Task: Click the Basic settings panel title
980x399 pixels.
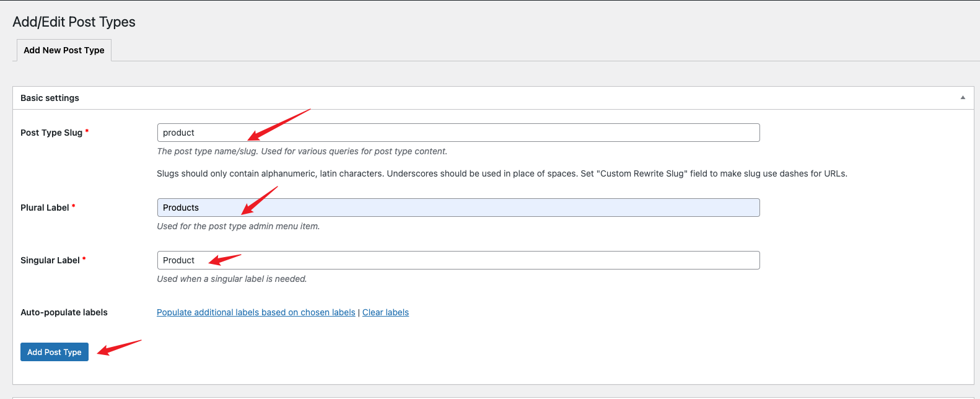Action: click(50, 98)
